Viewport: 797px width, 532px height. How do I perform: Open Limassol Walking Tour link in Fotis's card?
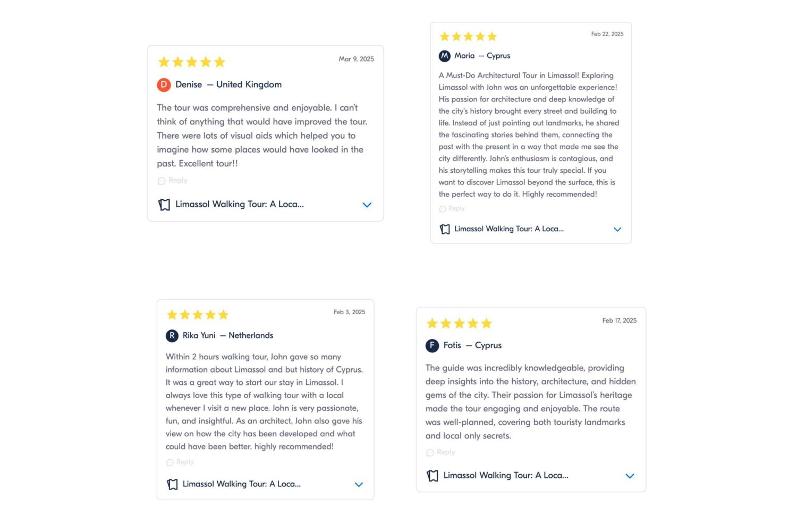click(x=505, y=476)
